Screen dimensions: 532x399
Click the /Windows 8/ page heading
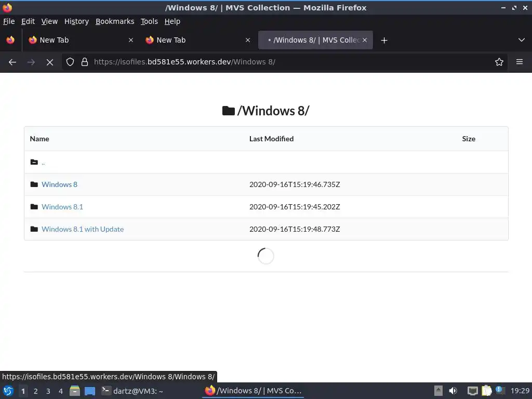coord(266,111)
